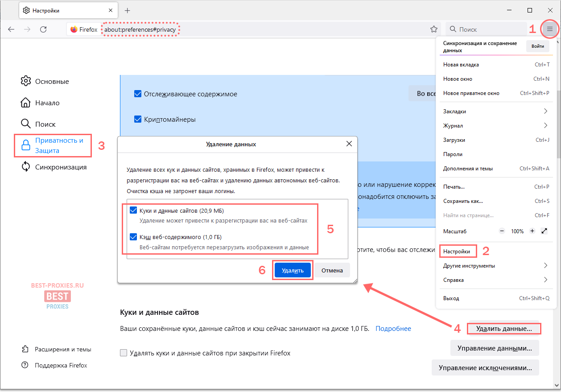Reset zoom by clicking 100% in menu
Screen dimensions: 561x392
517,231
